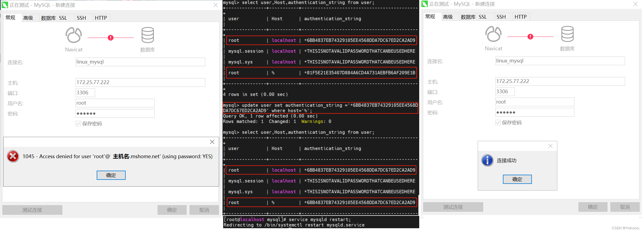Click 取消 button in left window

204,210
